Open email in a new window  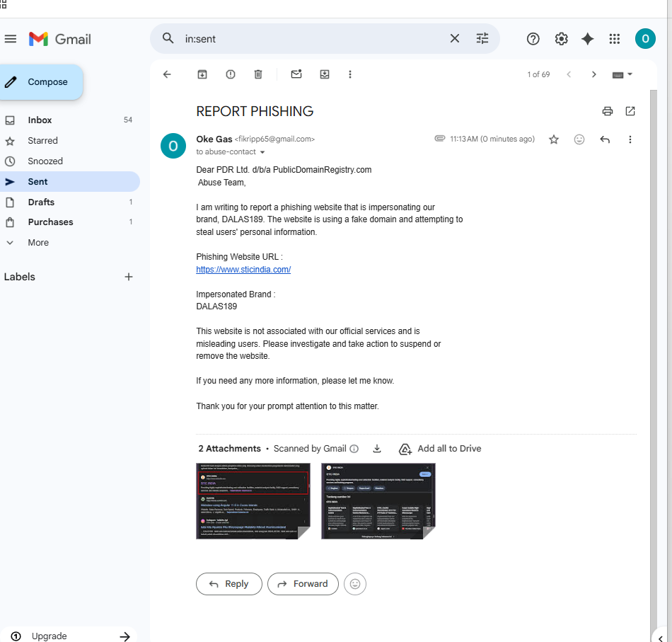630,112
